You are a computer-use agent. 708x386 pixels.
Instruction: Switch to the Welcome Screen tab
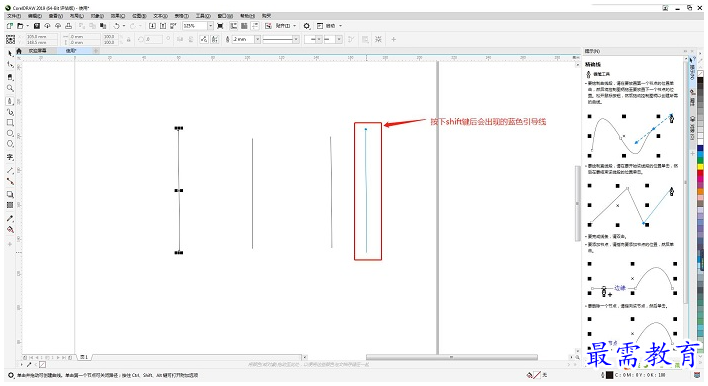click(37, 51)
